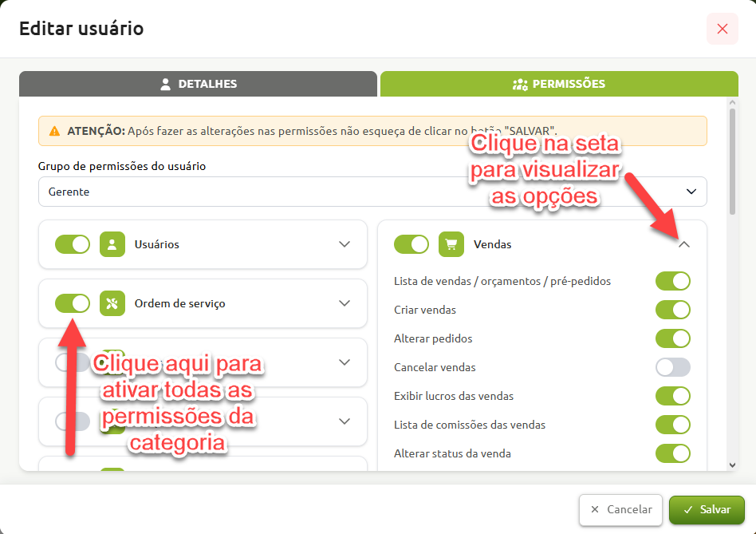
Task: Disable Exibir lucros das vendas
Action: 672,396
